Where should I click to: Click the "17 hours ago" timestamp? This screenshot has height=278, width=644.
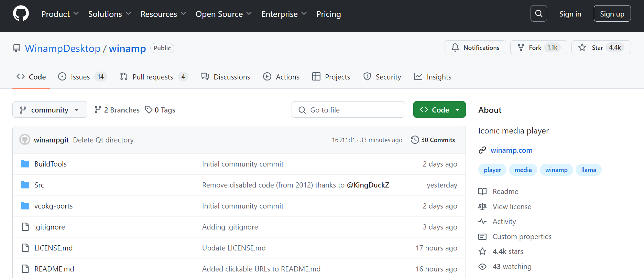436,248
